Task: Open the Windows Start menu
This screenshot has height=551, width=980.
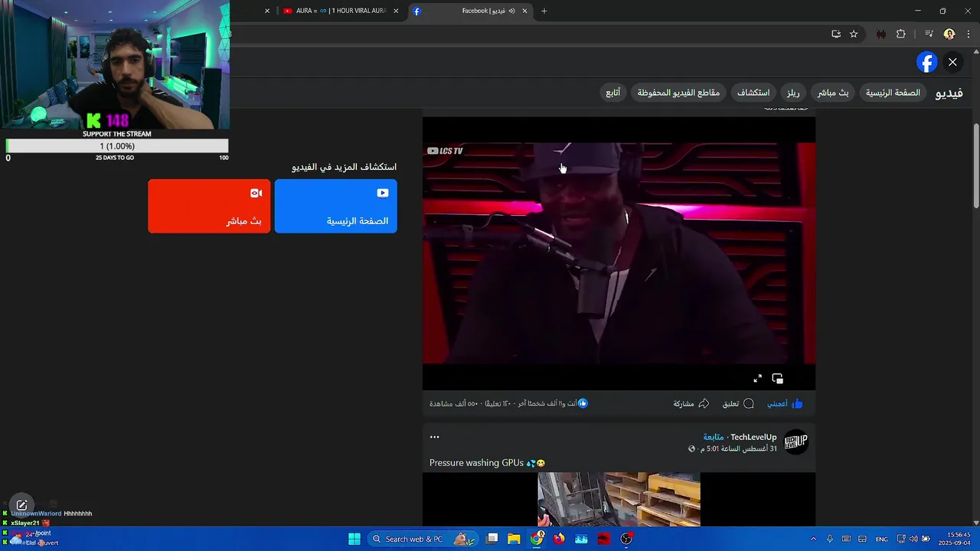Action: [354, 539]
